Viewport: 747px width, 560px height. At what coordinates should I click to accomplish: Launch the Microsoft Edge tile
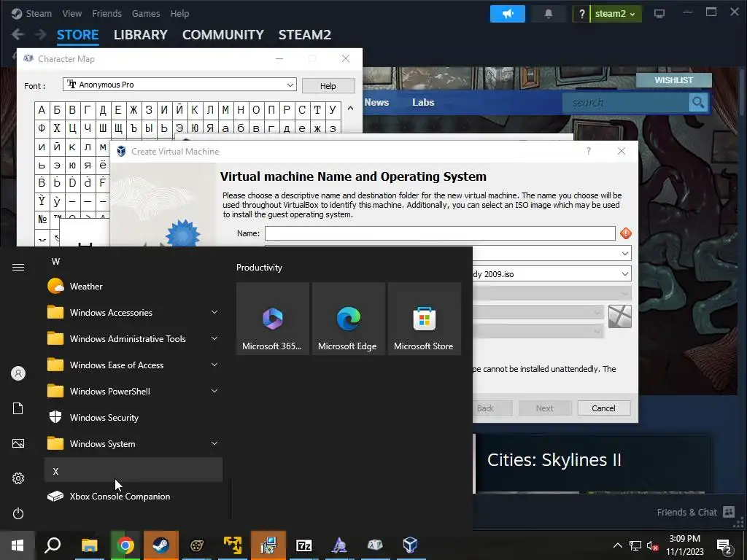pyautogui.click(x=348, y=319)
